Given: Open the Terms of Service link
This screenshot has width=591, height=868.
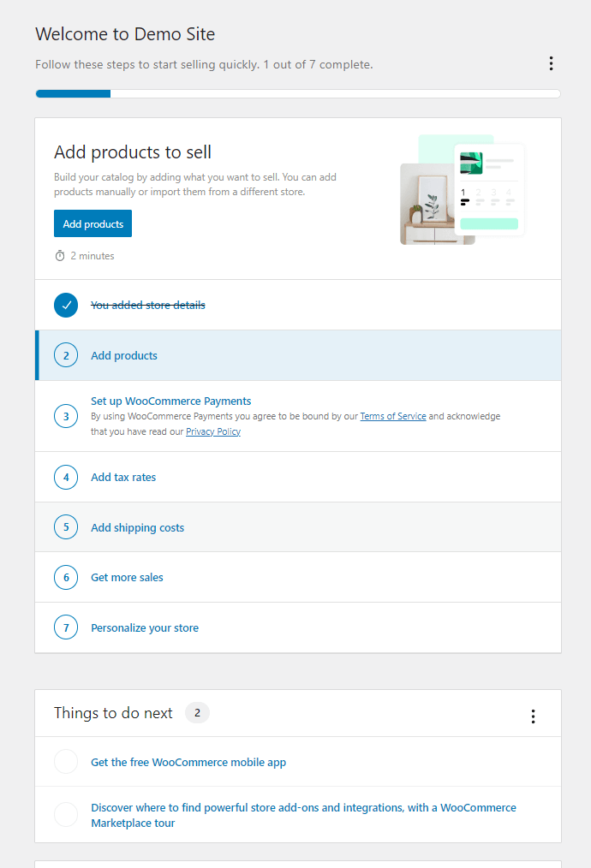Looking at the screenshot, I should [x=393, y=417].
